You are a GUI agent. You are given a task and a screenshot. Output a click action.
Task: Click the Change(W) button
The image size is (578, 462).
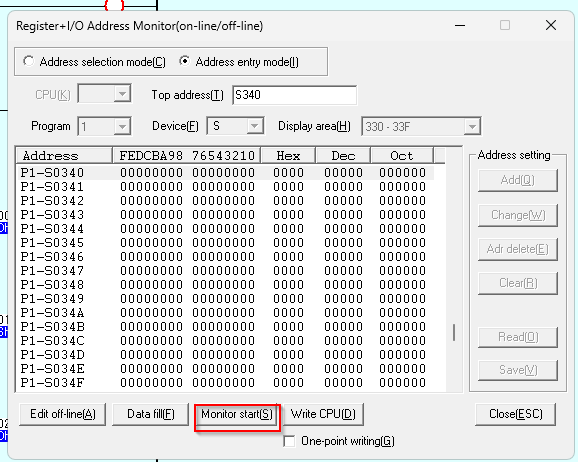point(518,215)
